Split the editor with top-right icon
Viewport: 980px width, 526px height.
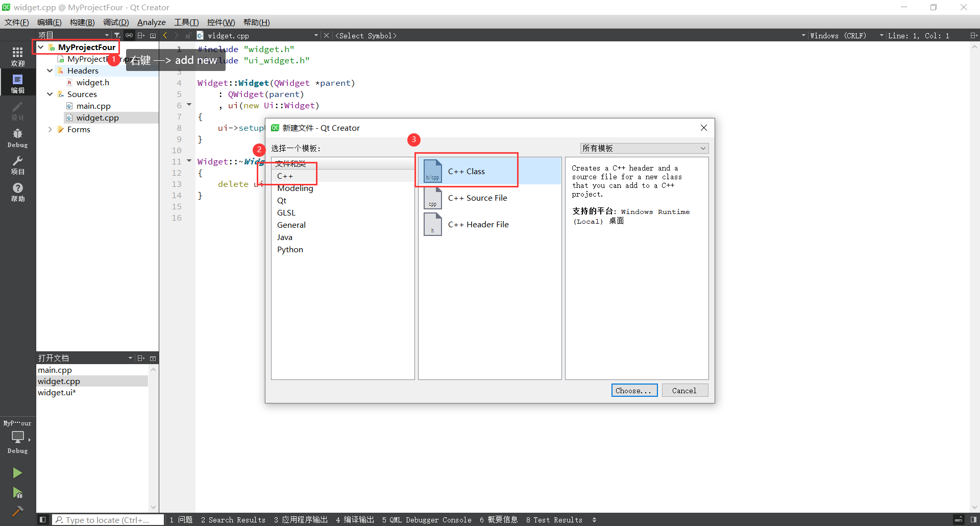(x=973, y=35)
